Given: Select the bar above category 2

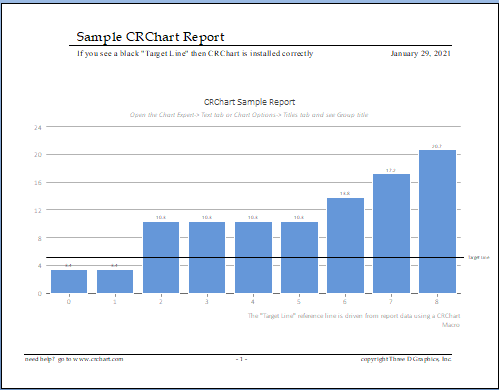Looking at the screenshot, I should click(161, 257).
